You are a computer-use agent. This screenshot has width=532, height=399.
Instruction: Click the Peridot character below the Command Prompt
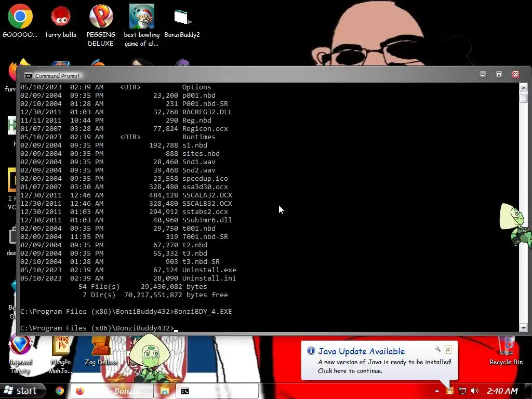click(150, 358)
